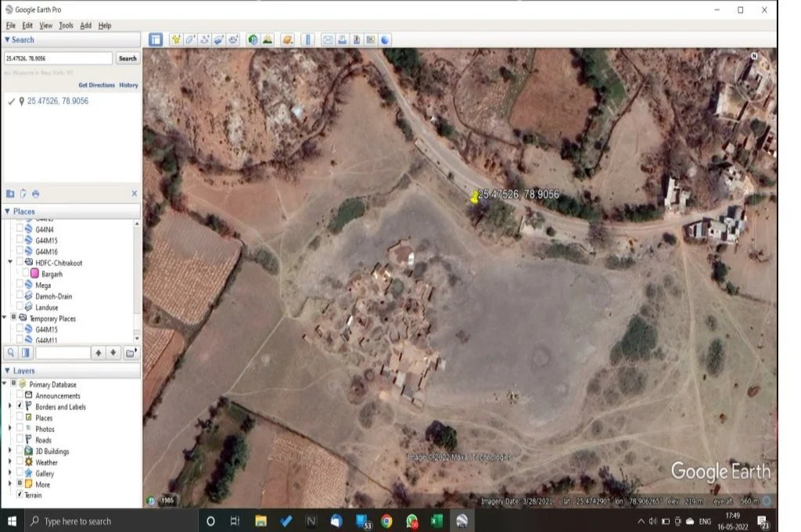Add a new Placemark
This screenshot has width=801, height=532.
174,39
